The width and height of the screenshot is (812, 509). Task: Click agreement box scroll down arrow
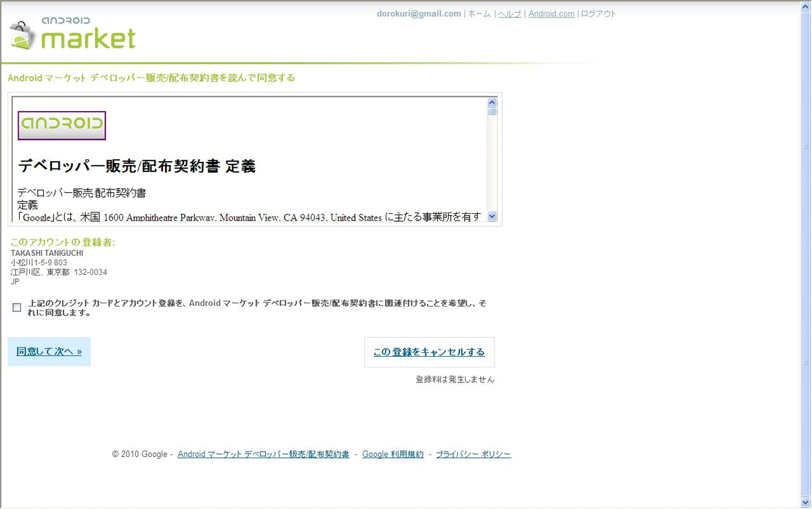tap(492, 217)
